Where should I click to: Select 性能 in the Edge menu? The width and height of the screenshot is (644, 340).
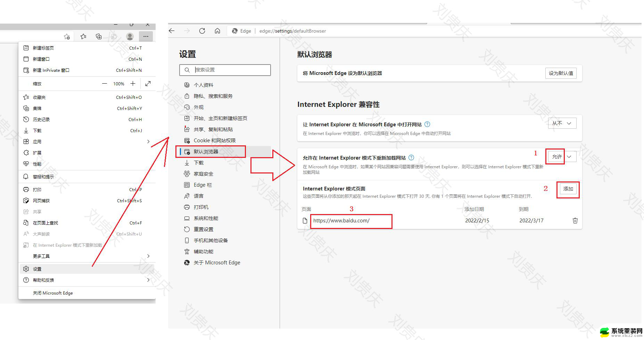pos(87,164)
